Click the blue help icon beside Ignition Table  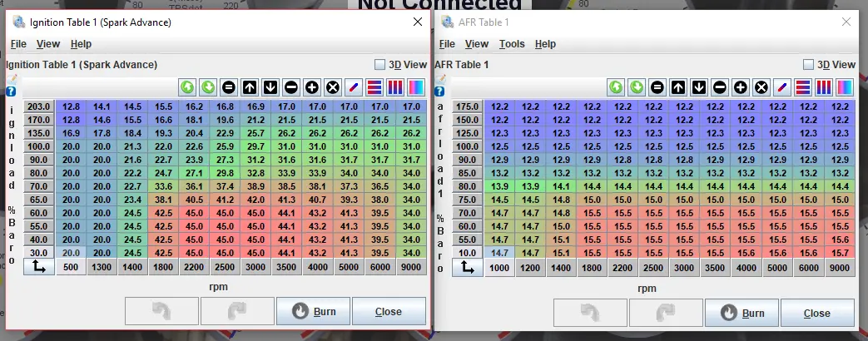point(11,91)
